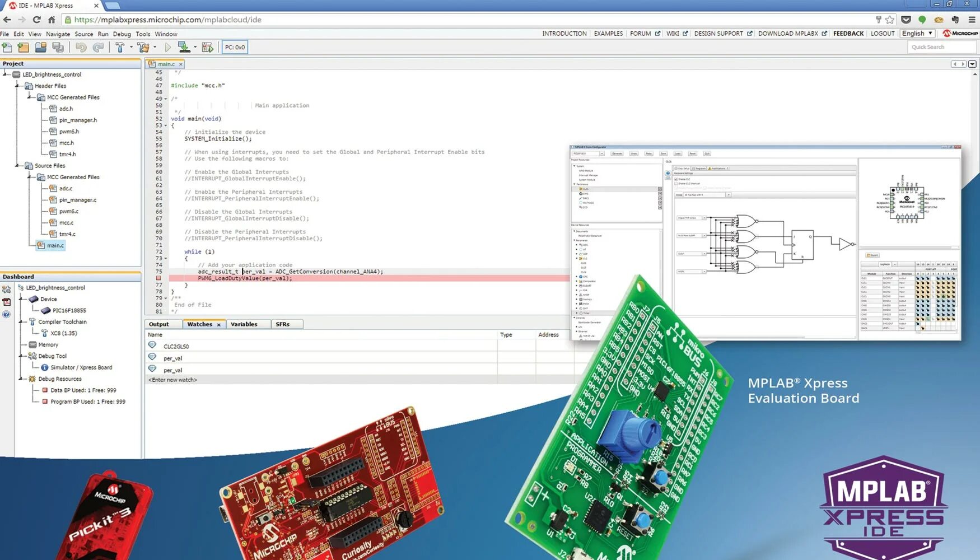This screenshot has height=560, width=980.
Task: Click the Open Project toolbar icon
Action: click(x=40, y=48)
